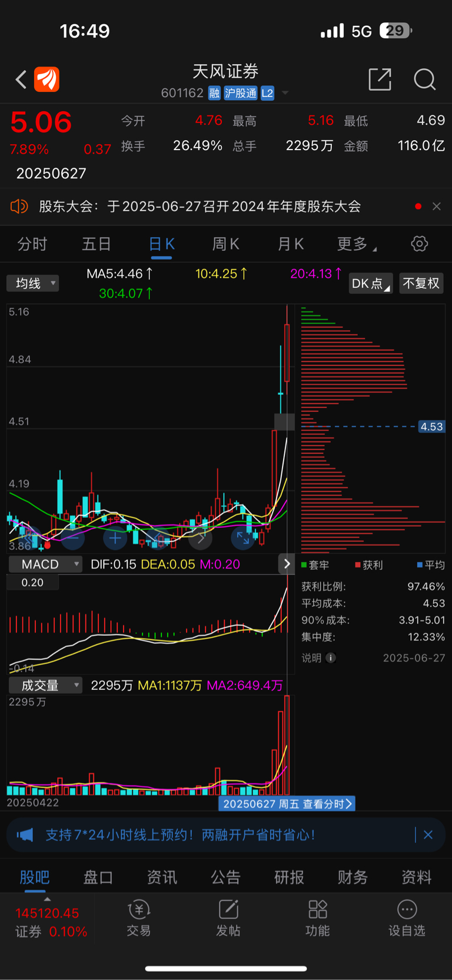Open the MACD indicator dropdown

coord(45,564)
